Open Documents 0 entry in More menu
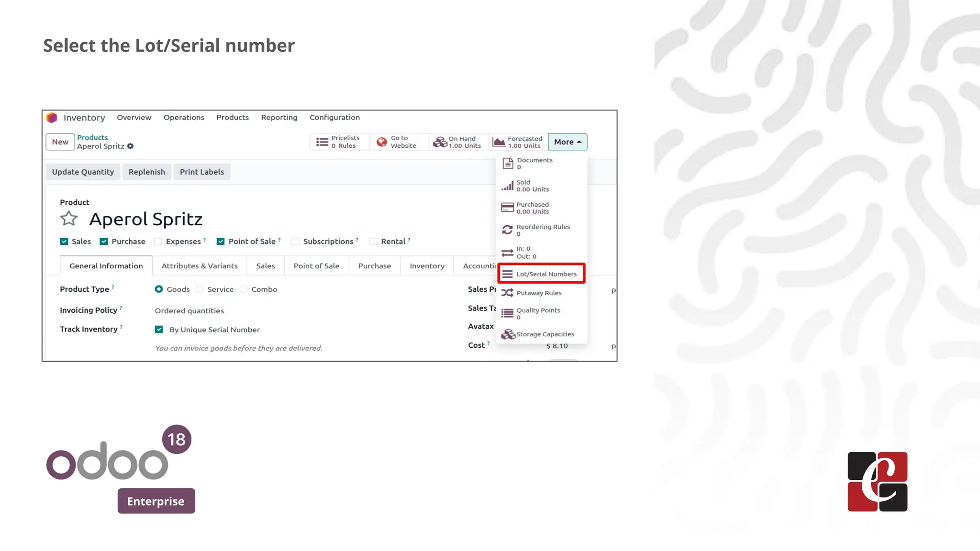 click(x=541, y=164)
